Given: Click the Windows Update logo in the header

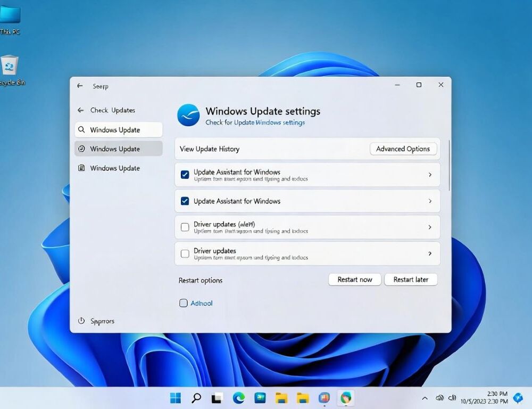Looking at the screenshot, I should 189,114.
